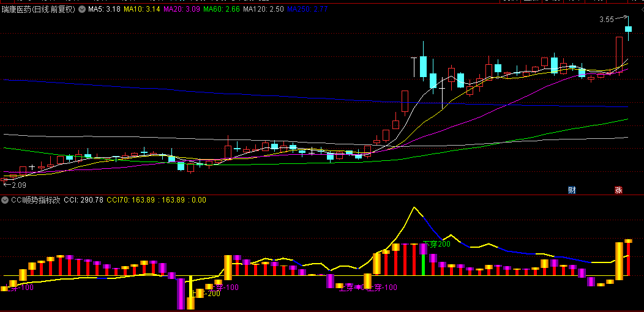Select the MA5: 3.18 label
This screenshot has height=312, width=644.
click(104, 9)
